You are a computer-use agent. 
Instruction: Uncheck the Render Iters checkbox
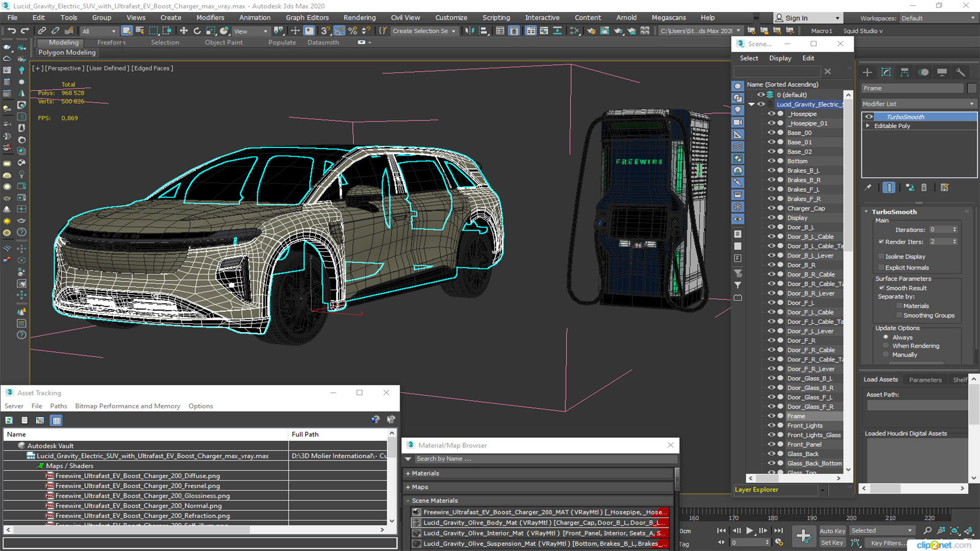[881, 242]
